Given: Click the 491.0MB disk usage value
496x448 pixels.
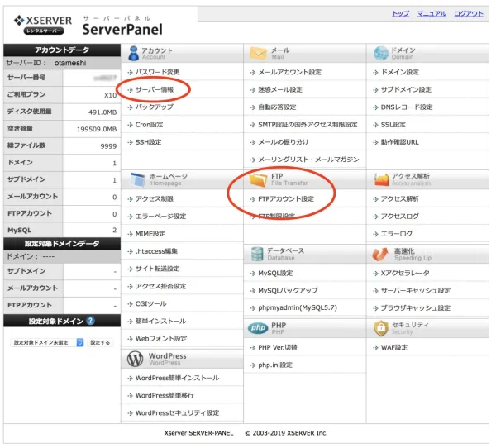Looking at the screenshot, I should [x=103, y=112].
